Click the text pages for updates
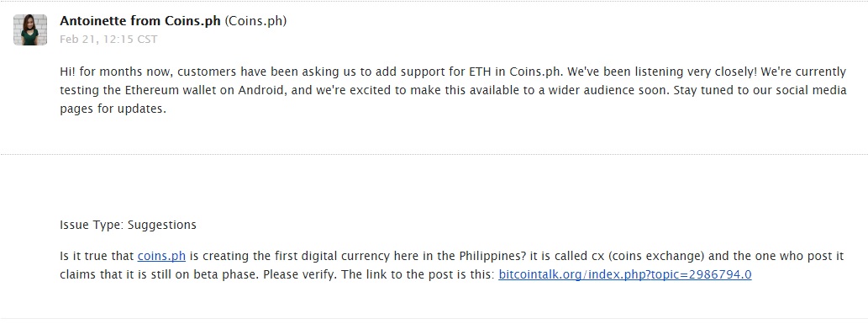The width and height of the screenshot is (868, 324). (x=113, y=109)
